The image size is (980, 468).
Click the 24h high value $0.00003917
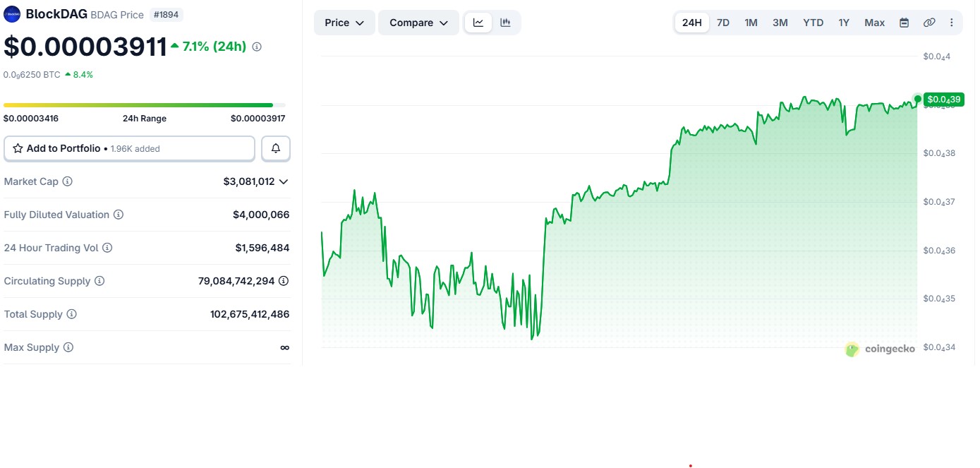(x=258, y=119)
